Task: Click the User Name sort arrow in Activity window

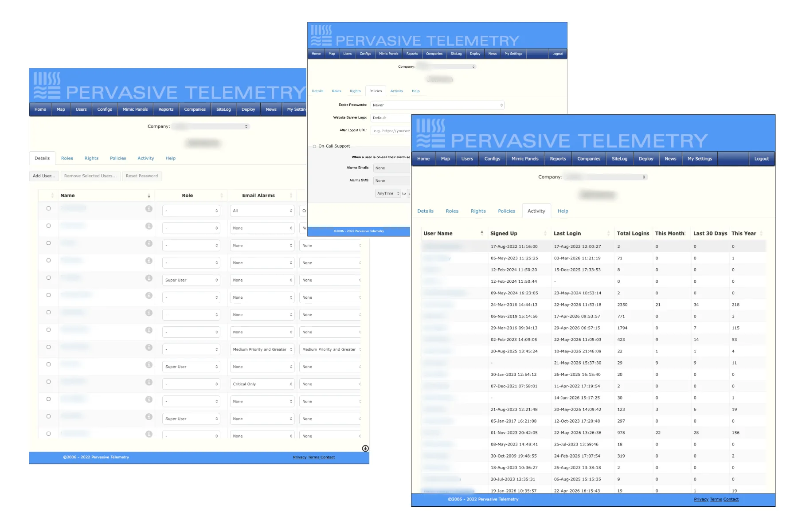Action: pos(482,233)
